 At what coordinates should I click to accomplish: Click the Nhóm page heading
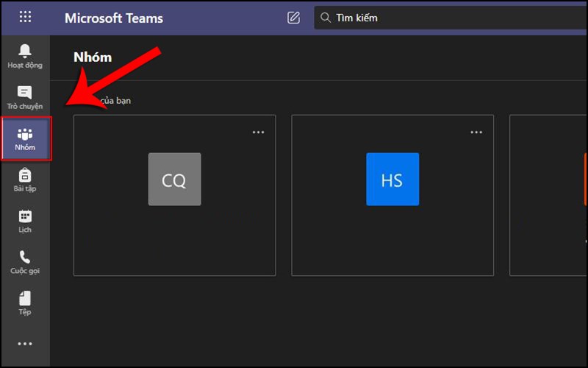pyautogui.click(x=91, y=57)
